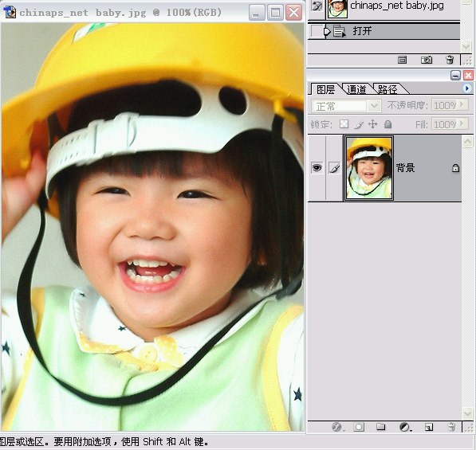Viewport: 476px width, 450px height.
Task: Click create new layer icon
Action: (429, 427)
